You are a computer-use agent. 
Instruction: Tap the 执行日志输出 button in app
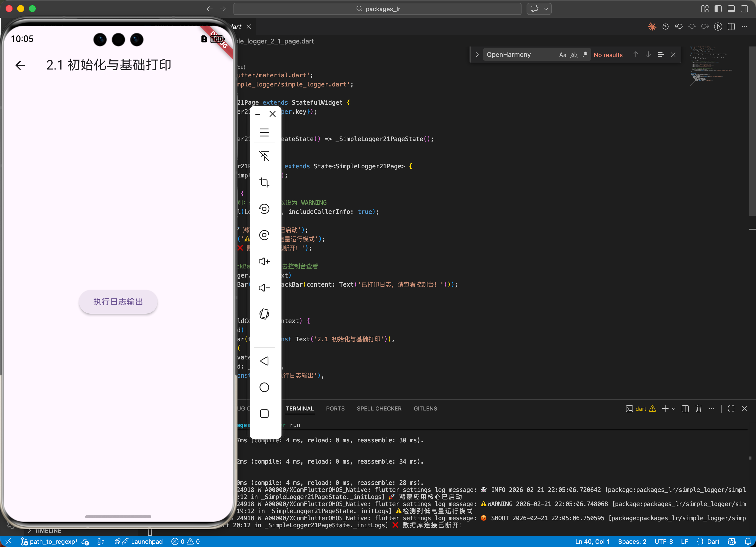(x=118, y=302)
